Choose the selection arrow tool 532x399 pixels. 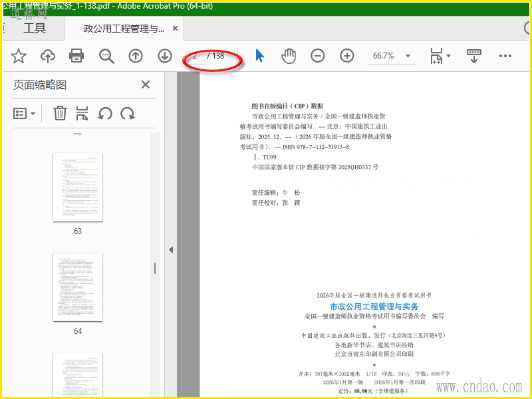[x=259, y=56]
